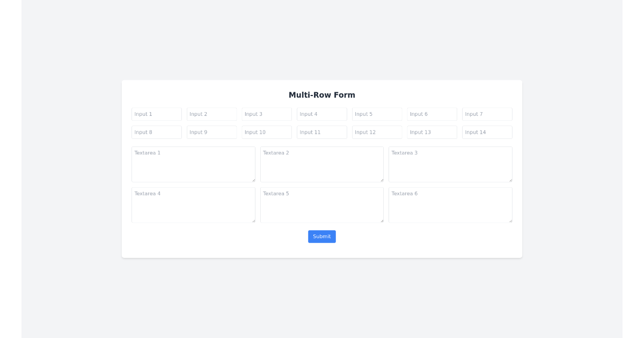Select the Input 2 field
Screen dimensions: 644x338
[211, 114]
